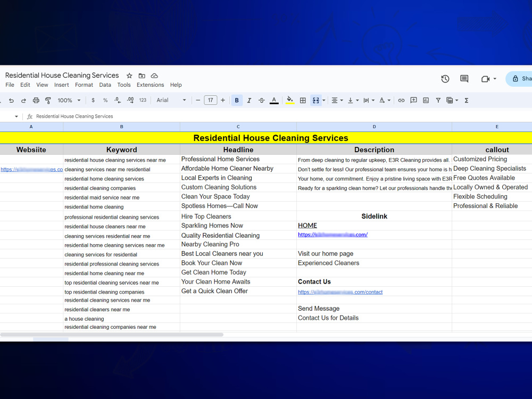Click the horizontal scrollbar thumb
The height and width of the screenshot is (399, 532).
point(112,335)
